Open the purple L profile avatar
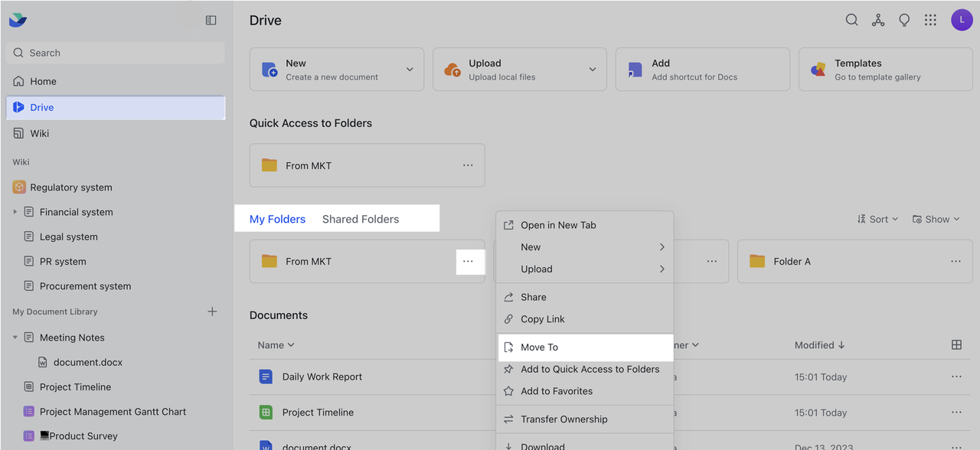The height and width of the screenshot is (450, 980). pyautogui.click(x=962, y=20)
